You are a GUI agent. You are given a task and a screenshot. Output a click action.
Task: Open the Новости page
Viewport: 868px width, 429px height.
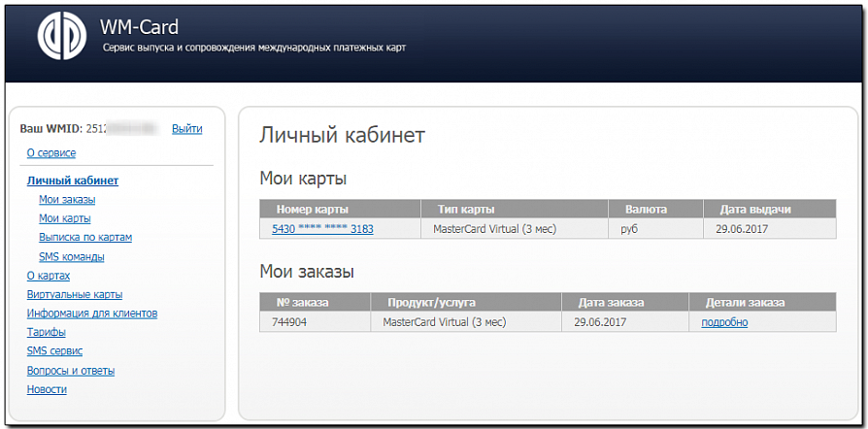(x=47, y=389)
